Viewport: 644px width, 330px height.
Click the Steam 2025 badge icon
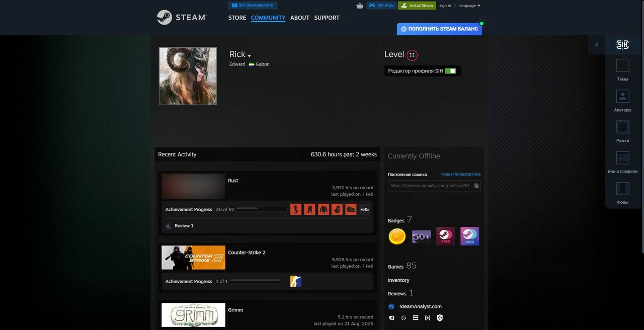(445, 236)
